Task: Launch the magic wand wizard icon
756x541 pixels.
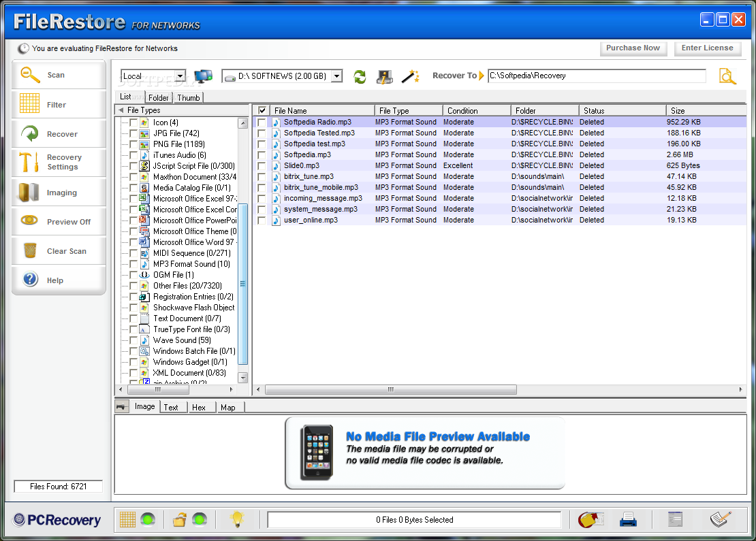Action: (x=410, y=76)
